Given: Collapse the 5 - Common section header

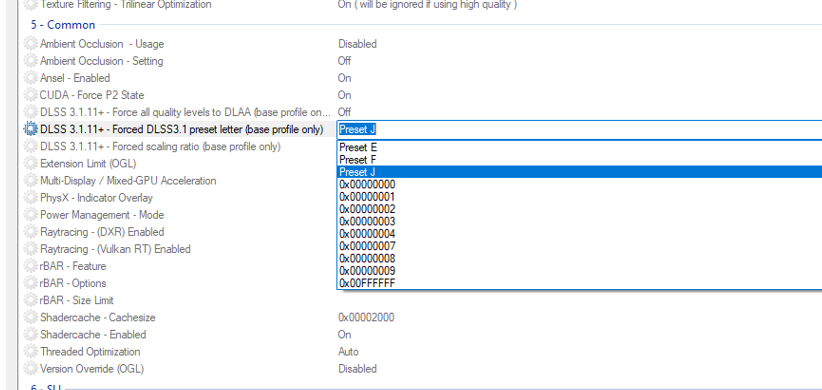Looking at the screenshot, I should (x=63, y=25).
